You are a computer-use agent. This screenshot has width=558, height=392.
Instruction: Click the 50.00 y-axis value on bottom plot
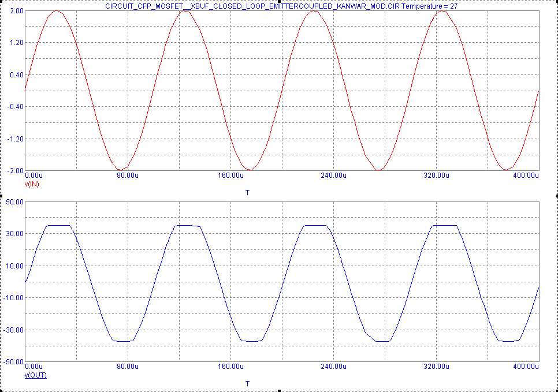[15, 201]
